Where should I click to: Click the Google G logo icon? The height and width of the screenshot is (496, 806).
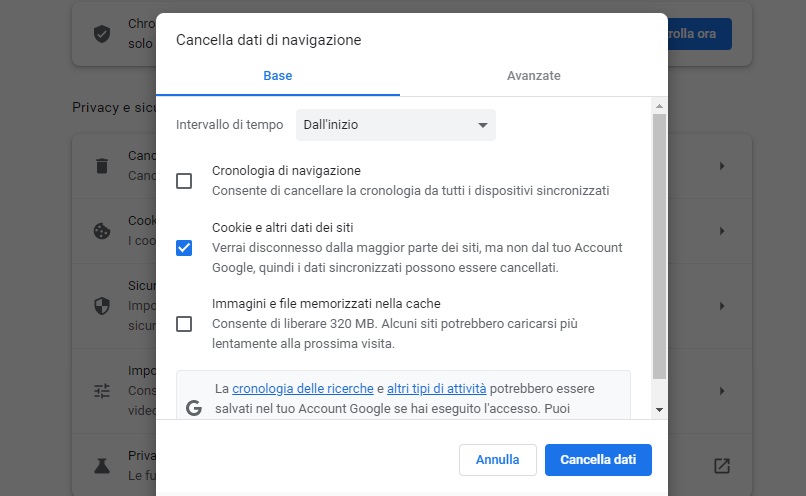click(x=194, y=408)
